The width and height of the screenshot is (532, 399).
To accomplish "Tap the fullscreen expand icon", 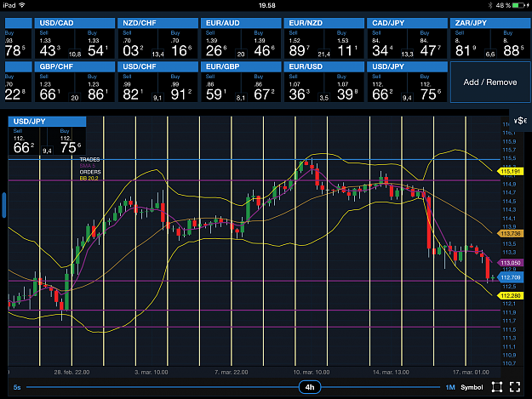I will pyautogui.click(x=515, y=387).
